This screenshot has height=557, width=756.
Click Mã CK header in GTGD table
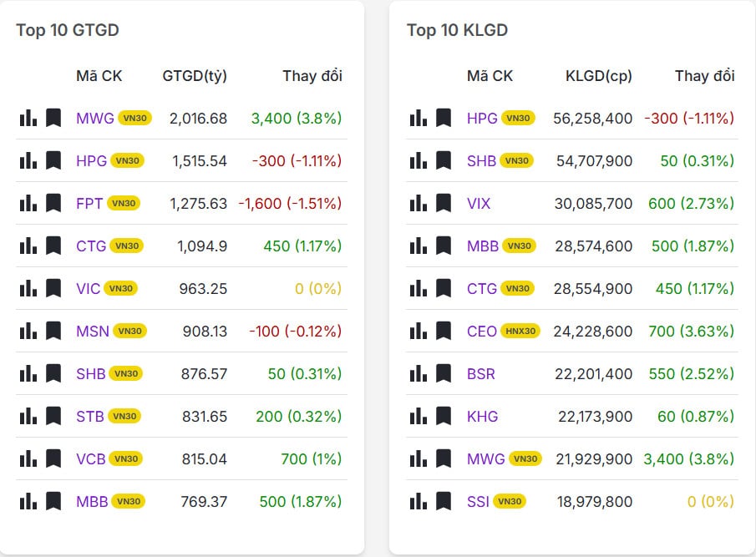[x=99, y=76]
